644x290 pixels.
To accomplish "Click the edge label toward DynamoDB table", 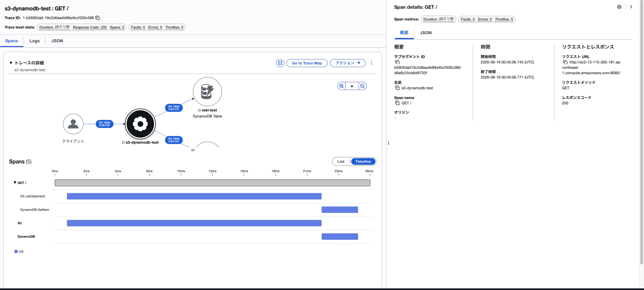I will pos(174,108).
